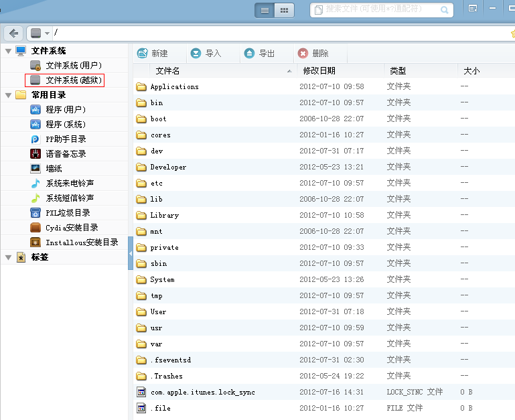
Task: Collapse the 文件系统 tree section
Action: [8, 51]
